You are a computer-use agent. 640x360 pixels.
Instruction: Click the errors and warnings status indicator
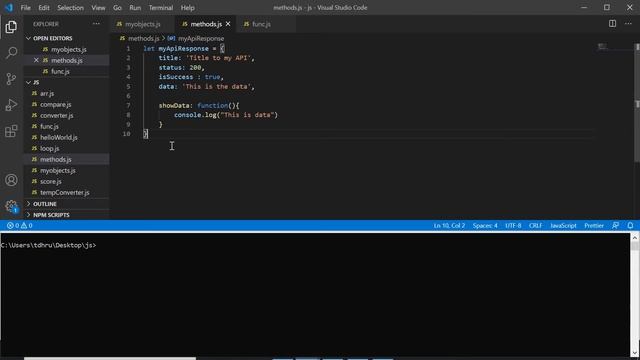pos(20,225)
